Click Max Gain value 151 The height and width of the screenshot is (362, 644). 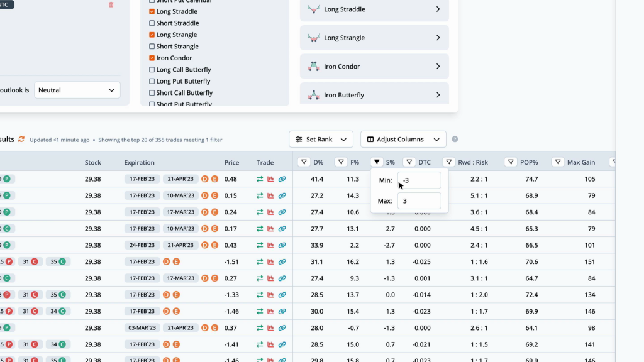tap(590, 261)
